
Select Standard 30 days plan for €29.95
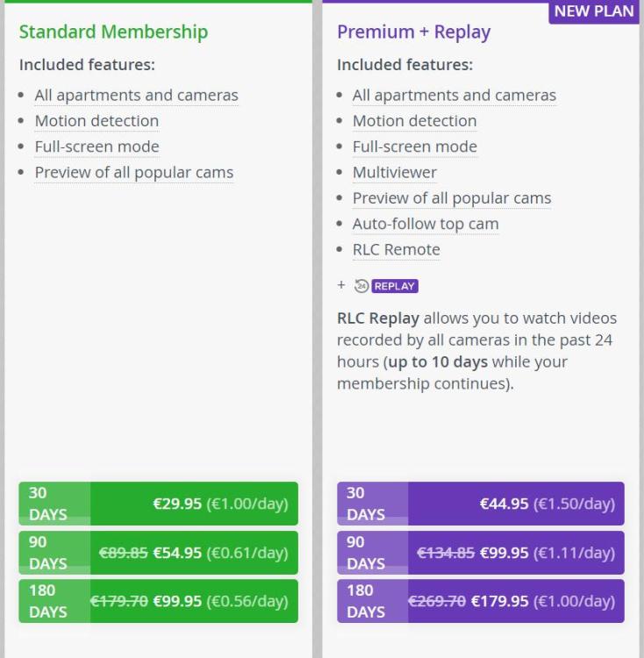pyautogui.click(x=158, y=504)
